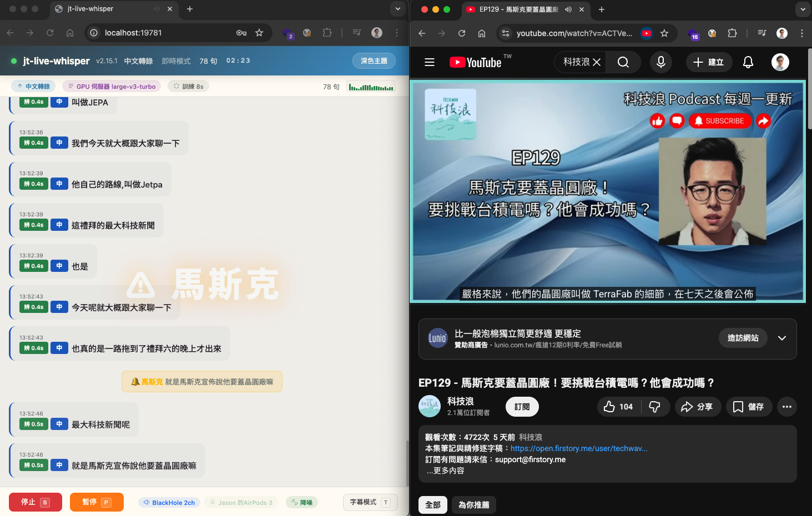Image resolution: width=812 pixels, height=516 pixels.
Task: Go to the YouTube home logo
Action: click(476, 62)
